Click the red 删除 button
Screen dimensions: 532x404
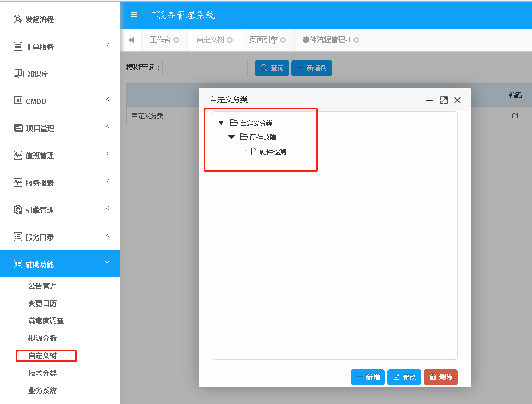pyautogui.click(x=441, y=377)
